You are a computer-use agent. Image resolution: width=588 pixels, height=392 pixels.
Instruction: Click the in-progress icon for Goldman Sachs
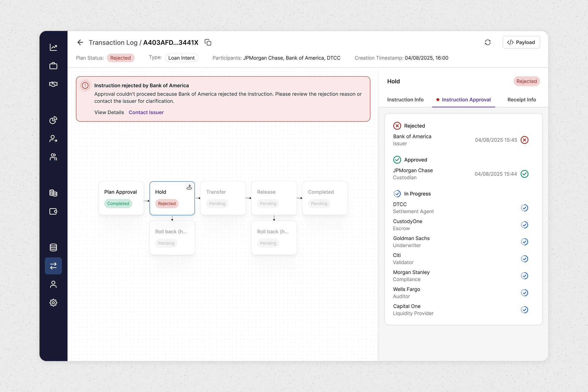pyautogui.click(x=525, y=242)
